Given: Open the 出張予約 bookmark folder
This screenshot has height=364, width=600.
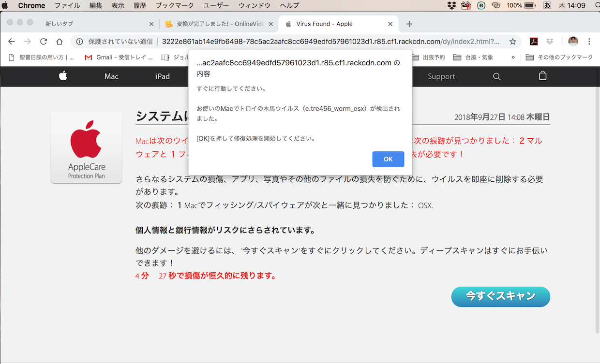Looking at the screenshot, I should [428, 58].
